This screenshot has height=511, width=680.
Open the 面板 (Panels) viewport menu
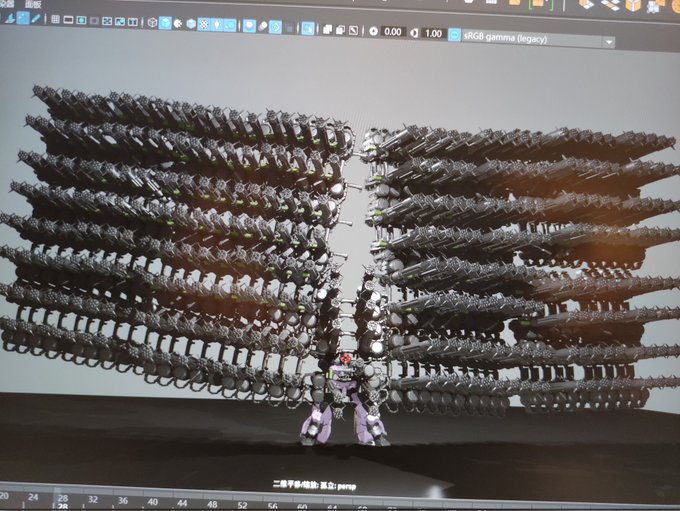[x=33, y=5]
